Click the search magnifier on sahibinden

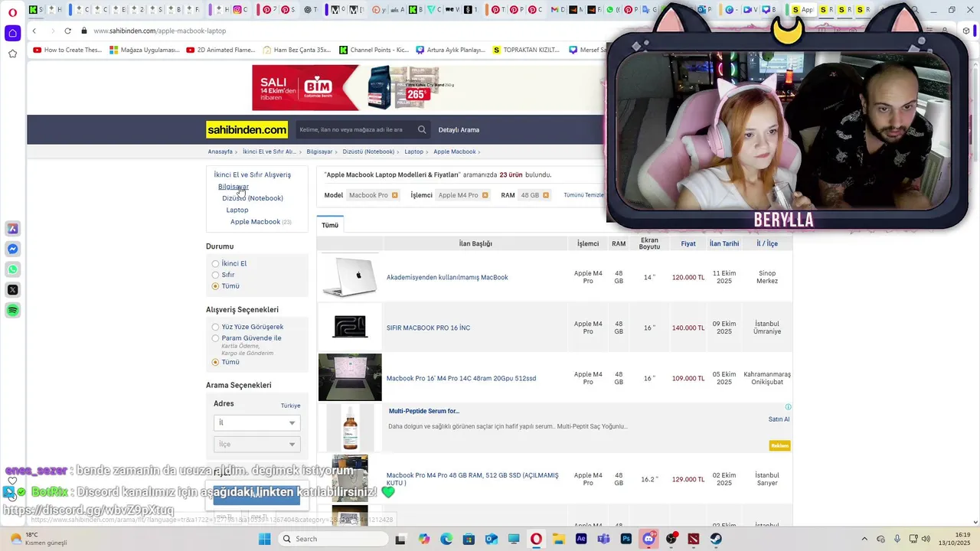coord(422,129)
